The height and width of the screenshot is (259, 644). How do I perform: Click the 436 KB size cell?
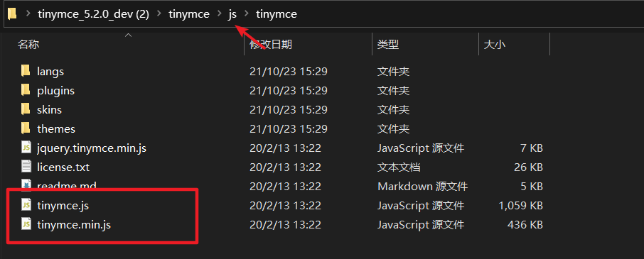(525, 224)
